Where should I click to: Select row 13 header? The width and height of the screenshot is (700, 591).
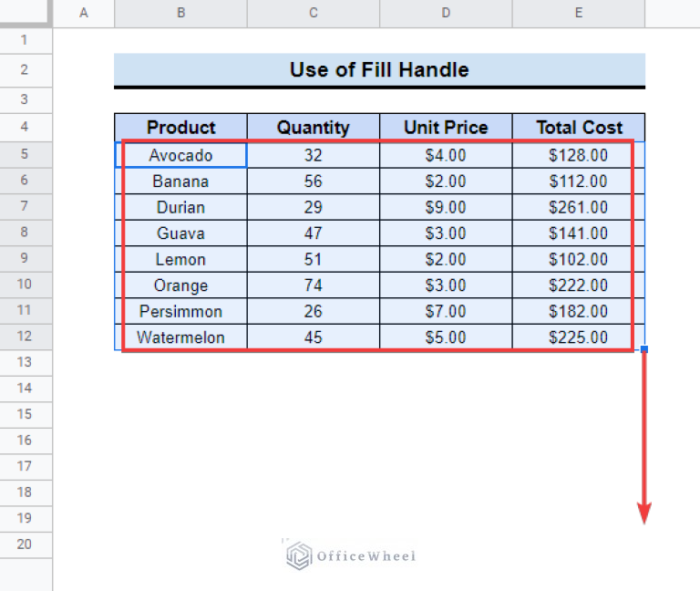pos(25,362)
